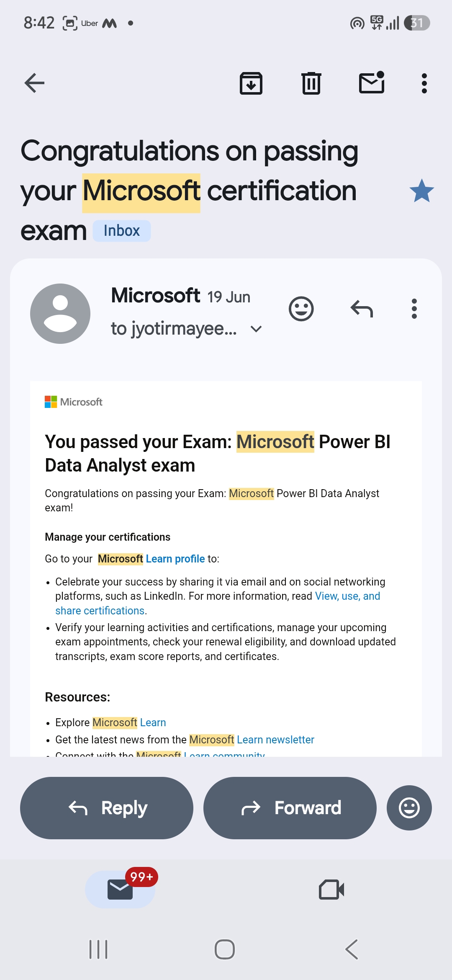The width and height of the screenshot is (452, 980).
Task: Mark the email as unread
Action: 372,82
